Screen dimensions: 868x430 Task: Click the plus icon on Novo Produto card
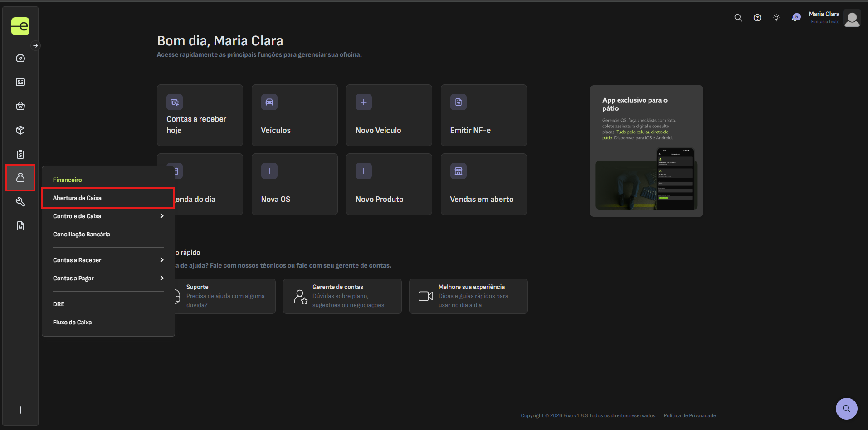364,171
